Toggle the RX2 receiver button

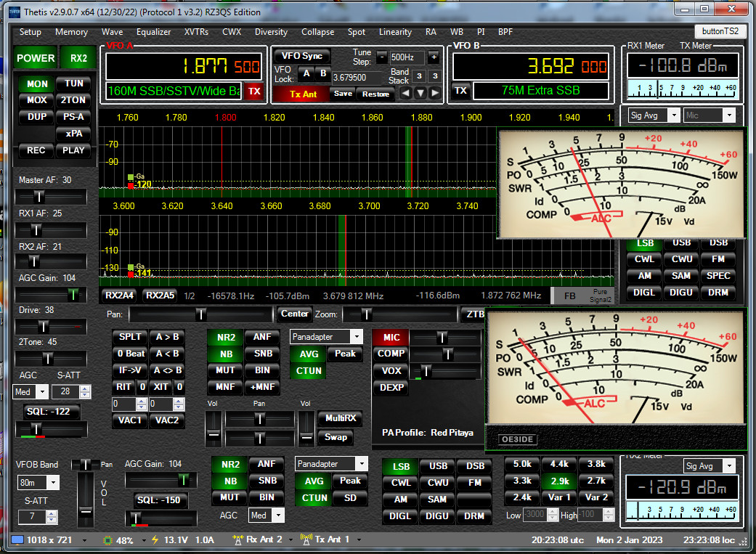coord(78,58)
